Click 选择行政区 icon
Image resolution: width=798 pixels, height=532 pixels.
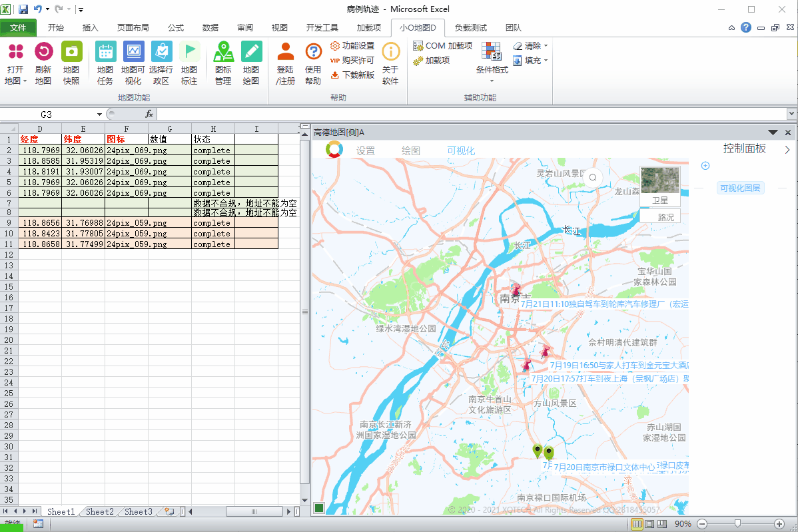click(x=161, y=51)
